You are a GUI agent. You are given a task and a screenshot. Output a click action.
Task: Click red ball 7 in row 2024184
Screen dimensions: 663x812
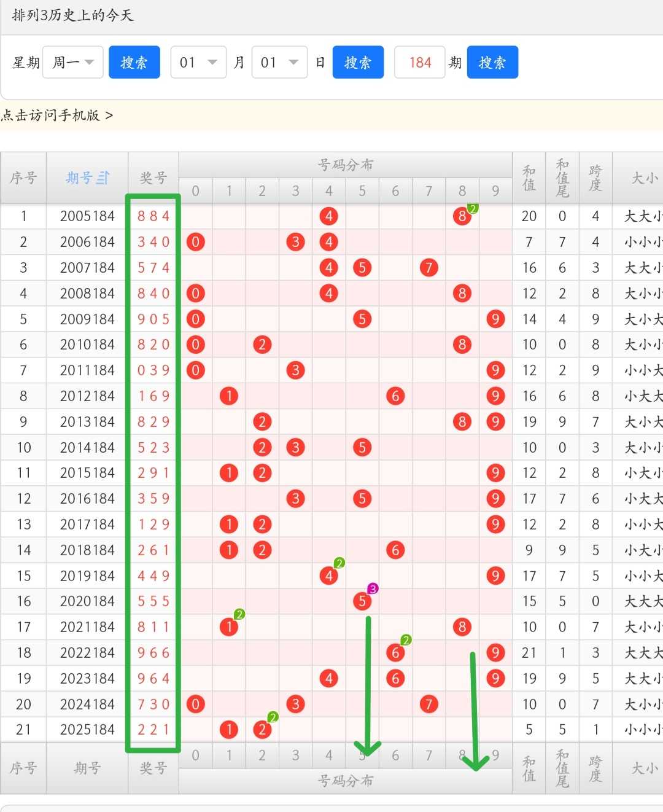(x=428, y=704)
